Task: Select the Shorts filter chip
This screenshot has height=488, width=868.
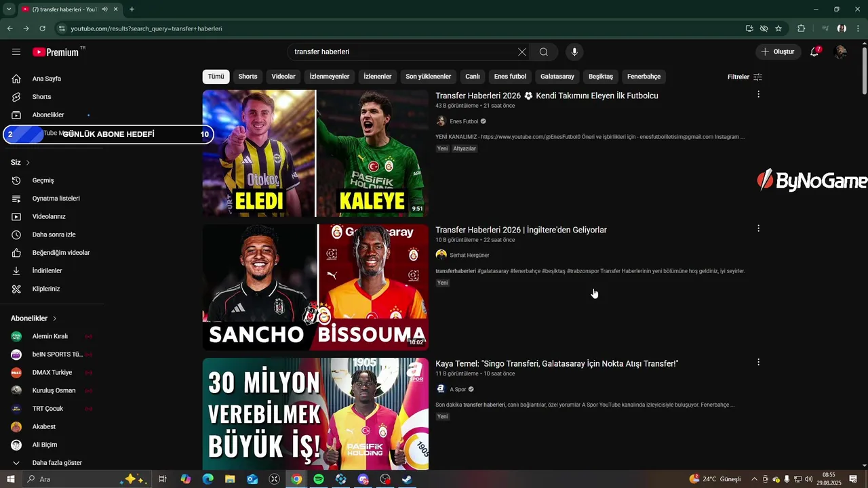Action: coord(248,77)
